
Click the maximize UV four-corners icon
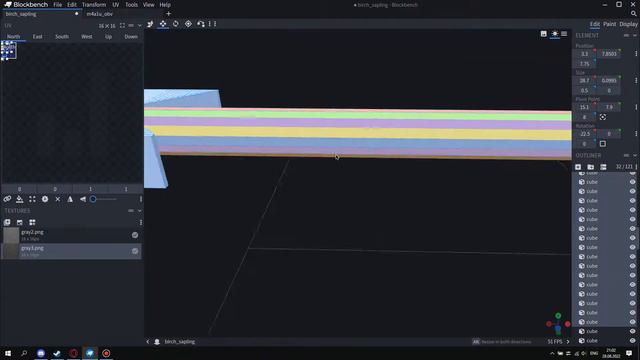32,199
